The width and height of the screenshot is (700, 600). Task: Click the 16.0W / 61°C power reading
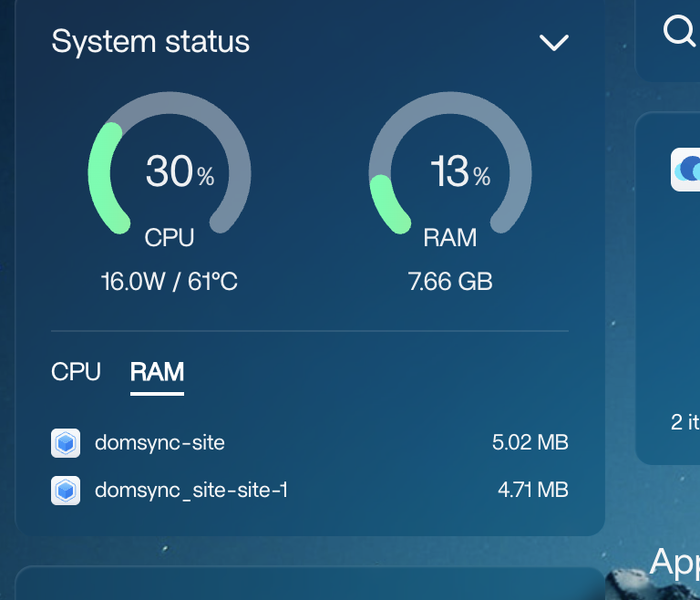coord(170,282)
